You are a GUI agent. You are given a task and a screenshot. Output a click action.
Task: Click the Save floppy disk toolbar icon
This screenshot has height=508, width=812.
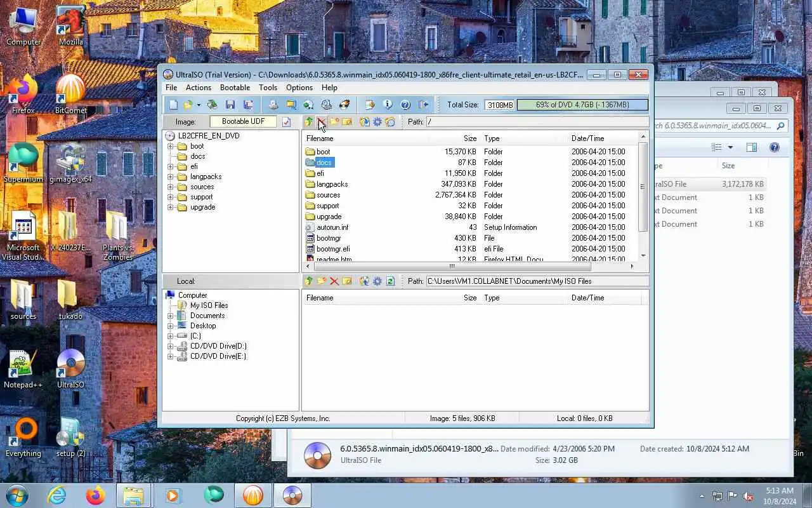tap(230, 105)
